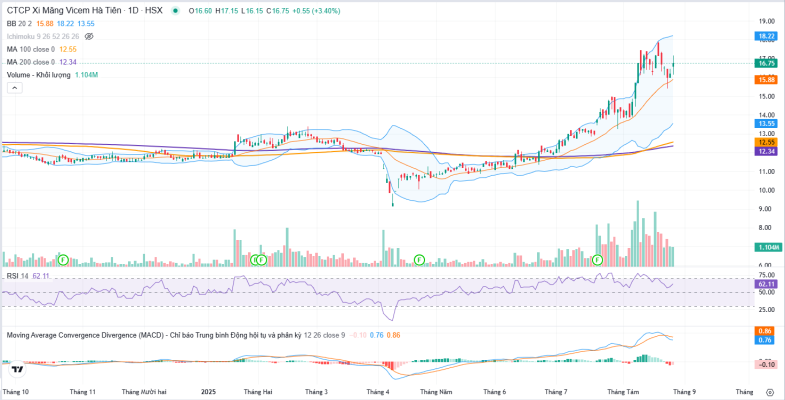This screenshot has width=785, height=400.
Task: Click the 25.00 RSI scale value
Action: point(766,310)
